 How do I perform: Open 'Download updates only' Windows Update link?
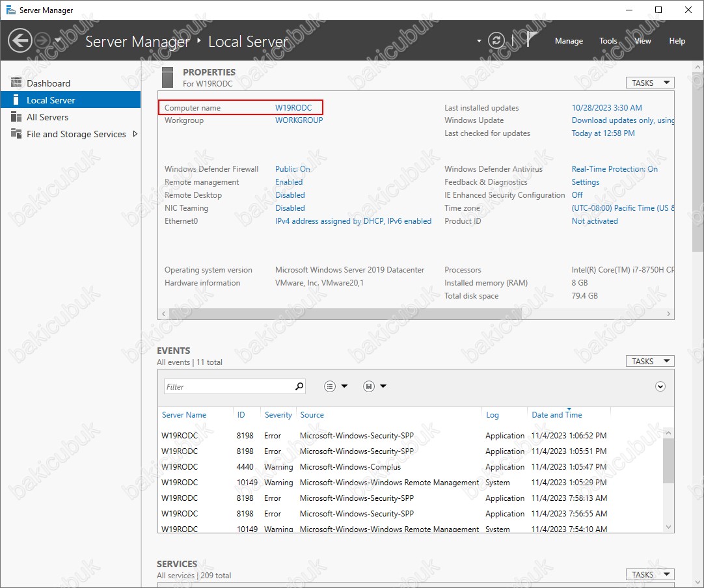point(623,120)
